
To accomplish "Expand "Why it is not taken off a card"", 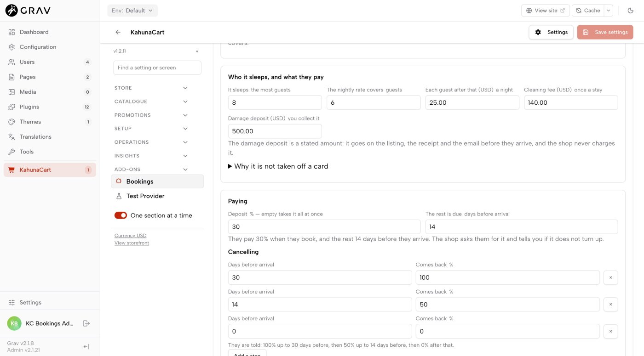I will (278, 166).
